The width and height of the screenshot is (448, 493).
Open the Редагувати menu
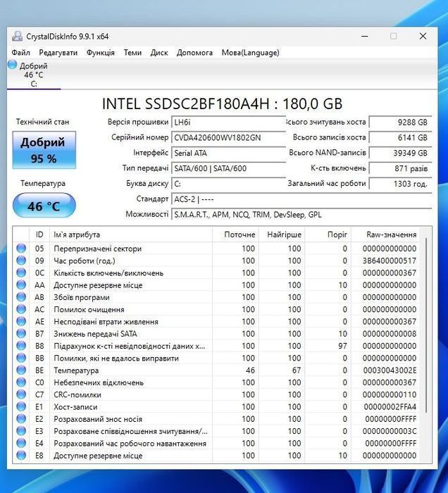click(58, 53)
